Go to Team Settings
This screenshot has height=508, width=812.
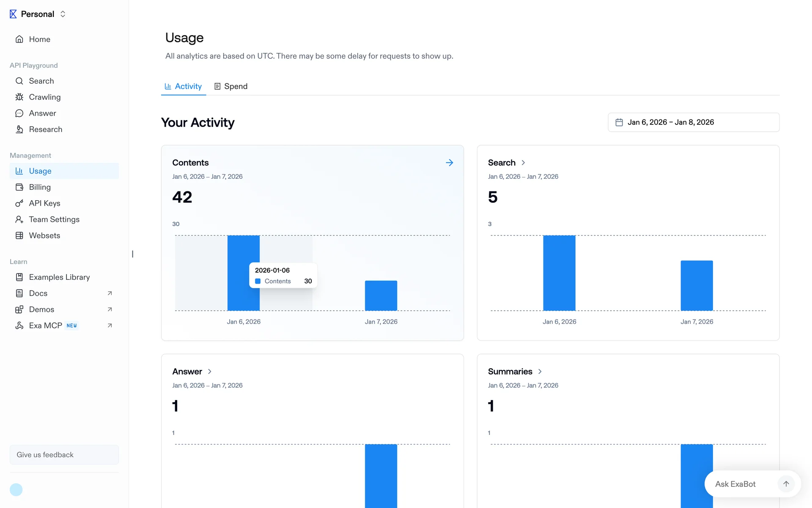(x=54, y=219)
